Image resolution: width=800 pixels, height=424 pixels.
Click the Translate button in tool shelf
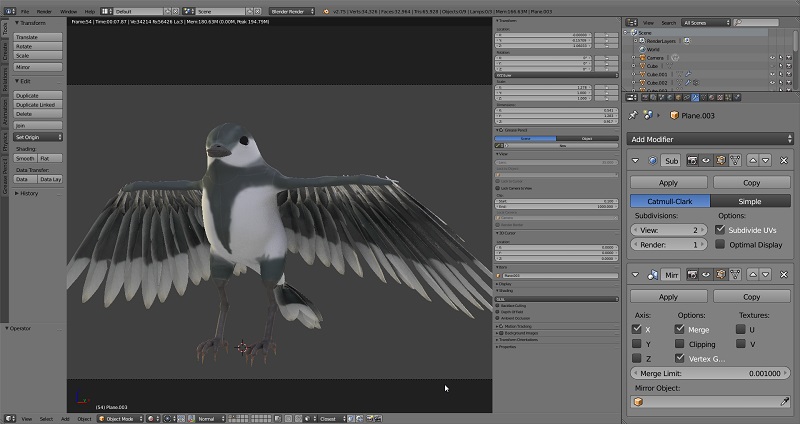click(x=38, y=37)
